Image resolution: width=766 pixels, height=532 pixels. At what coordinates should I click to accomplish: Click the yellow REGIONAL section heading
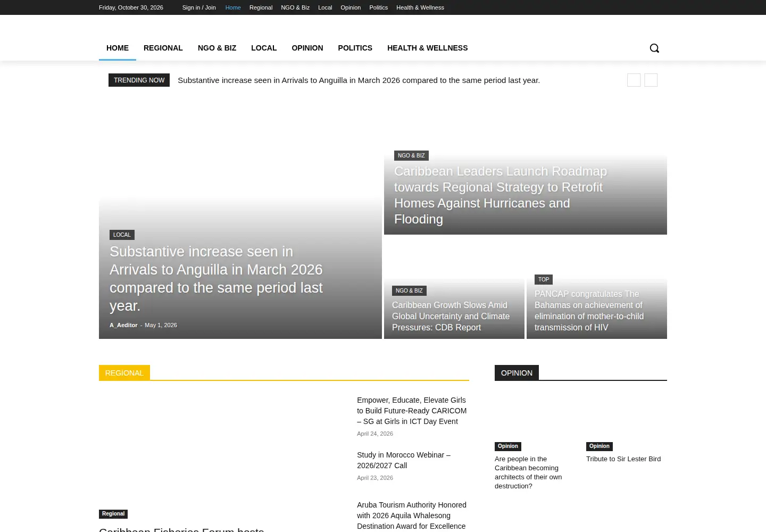124,373
